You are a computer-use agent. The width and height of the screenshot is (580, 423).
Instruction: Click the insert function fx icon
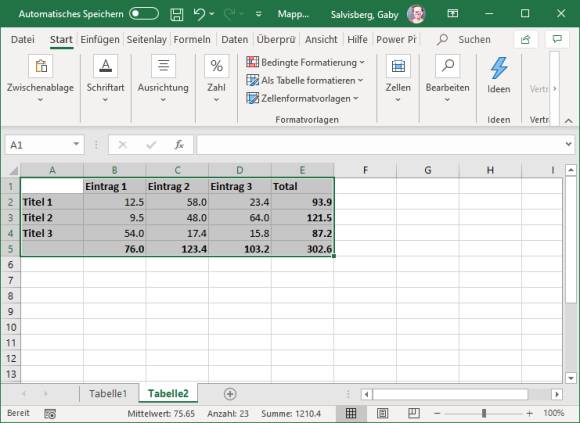179,145
